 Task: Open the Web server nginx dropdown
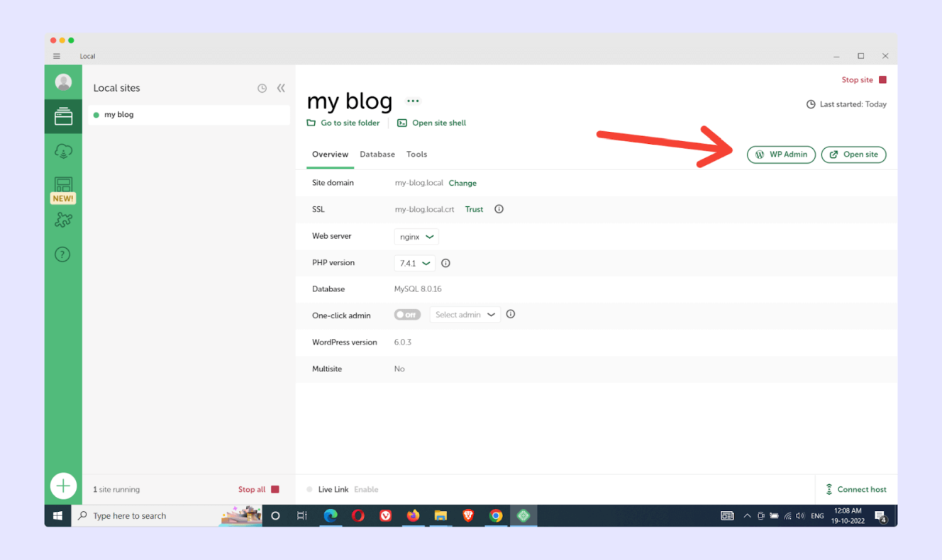coord(416,237)
